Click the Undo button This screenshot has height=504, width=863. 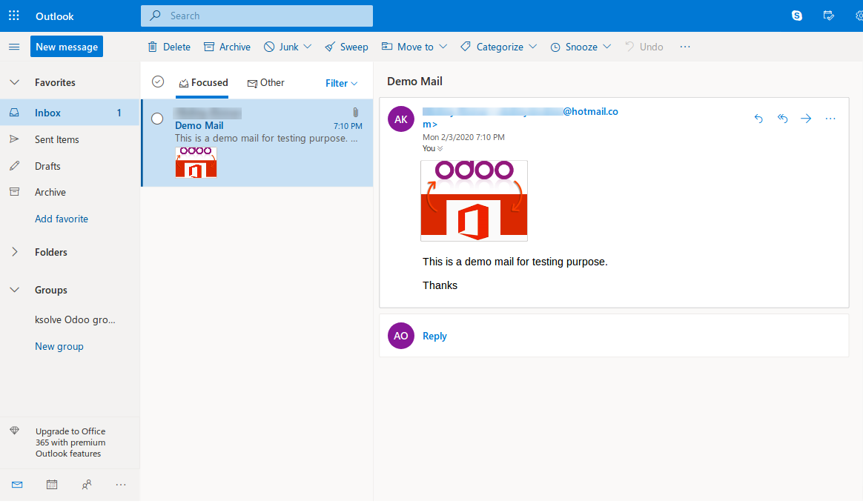[644, 47]
